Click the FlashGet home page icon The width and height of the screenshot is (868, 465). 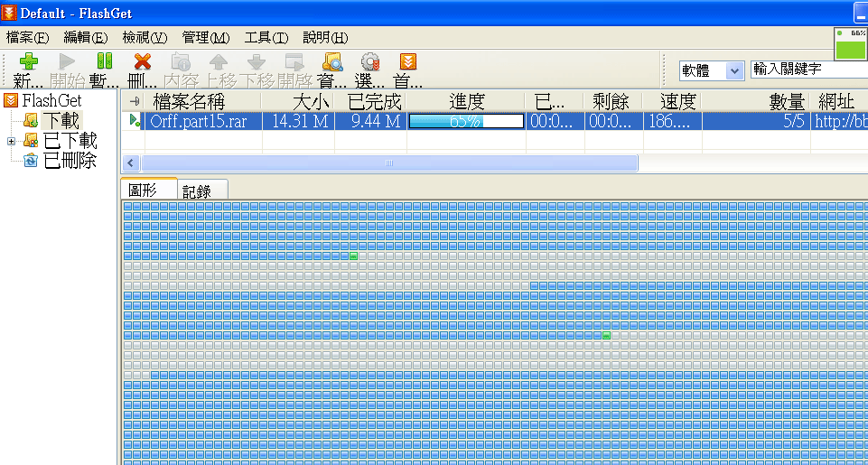(408, 61)
